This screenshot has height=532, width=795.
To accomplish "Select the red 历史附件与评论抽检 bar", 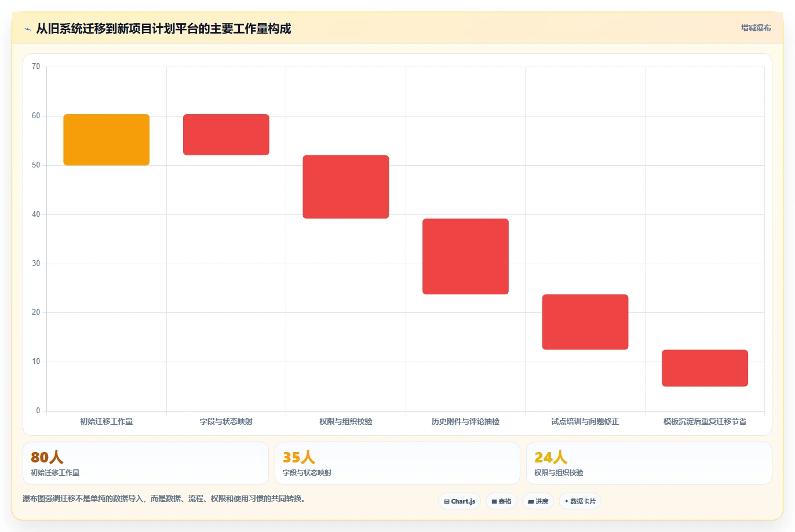I will 465,256.
